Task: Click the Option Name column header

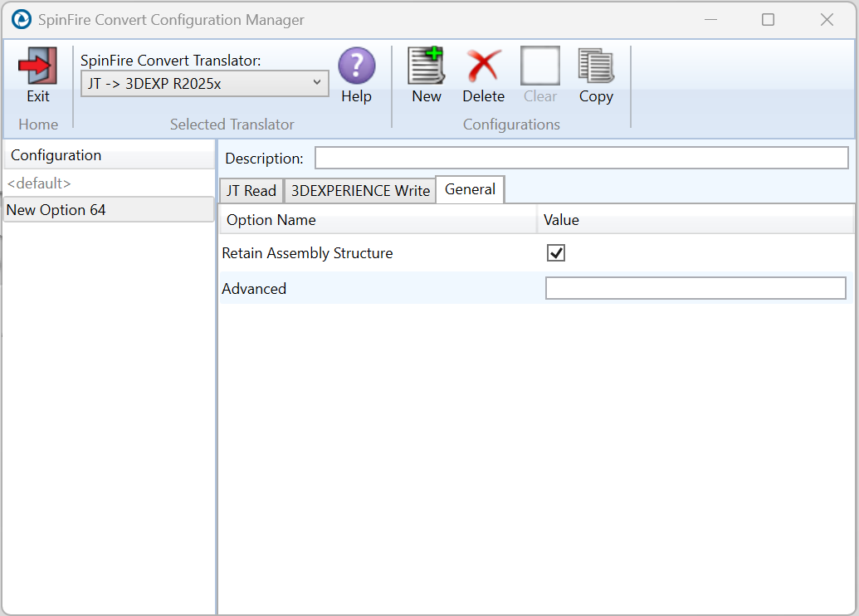Action: pos(378,220)
